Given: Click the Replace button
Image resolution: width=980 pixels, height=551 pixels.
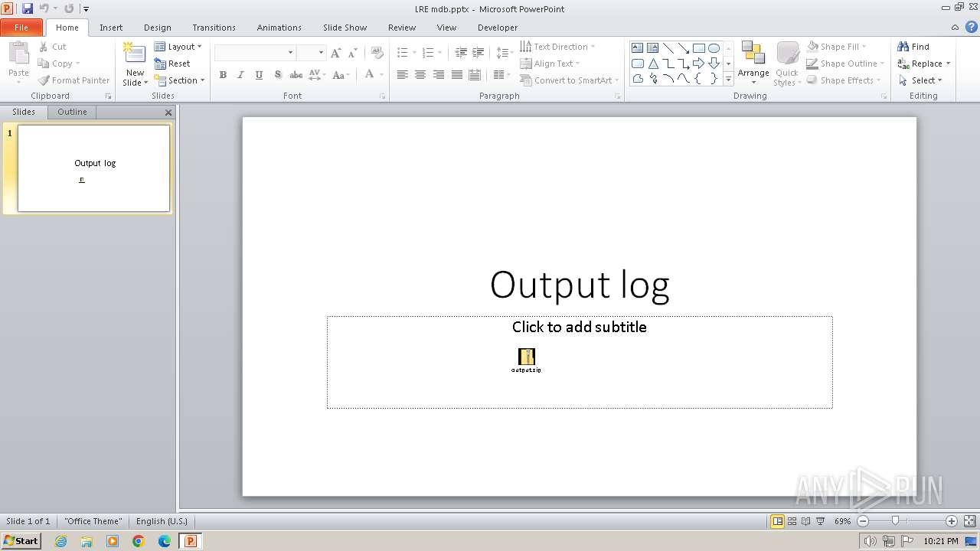Looking at the screenshot, I should [924, 64].
